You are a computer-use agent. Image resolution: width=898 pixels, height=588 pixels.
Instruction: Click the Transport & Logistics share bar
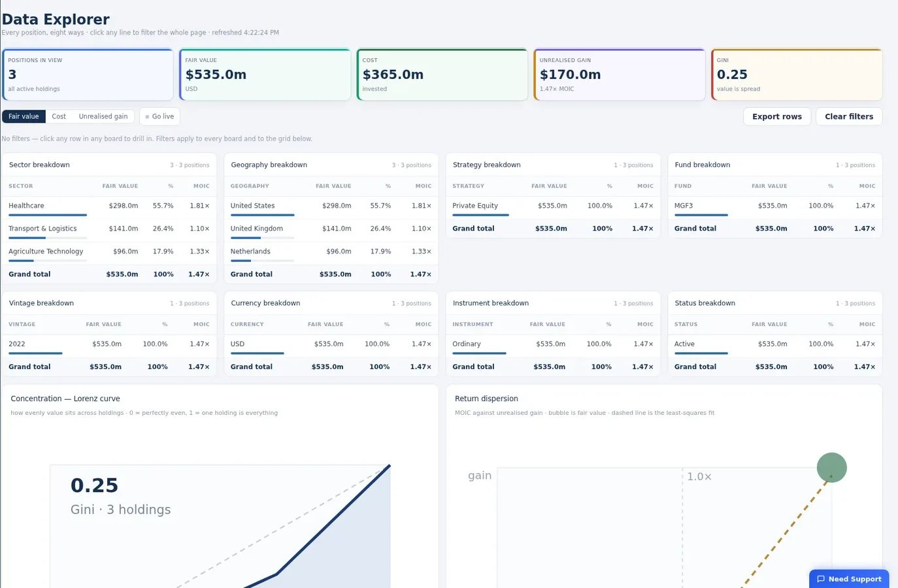click(48, 238)
